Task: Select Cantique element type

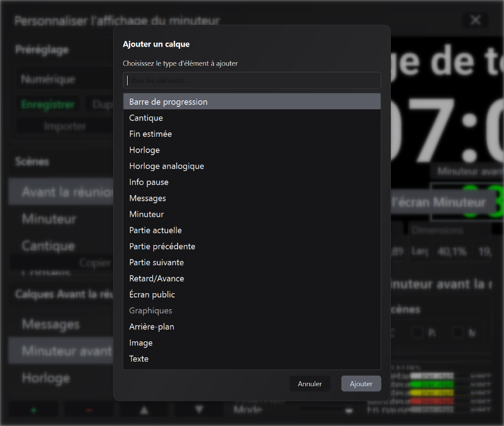Action: [251, 118]
